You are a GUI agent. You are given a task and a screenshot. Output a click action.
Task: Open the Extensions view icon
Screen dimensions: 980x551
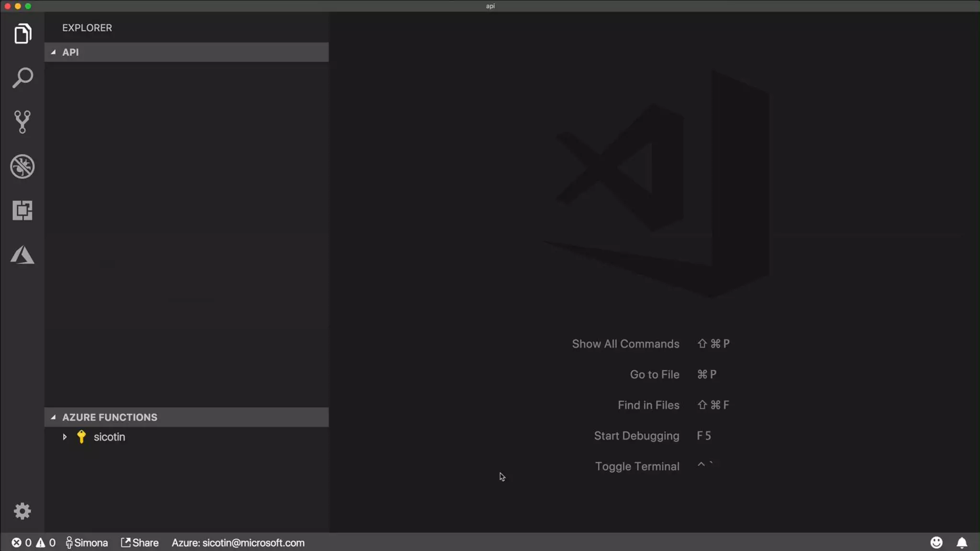coord(22,210)
